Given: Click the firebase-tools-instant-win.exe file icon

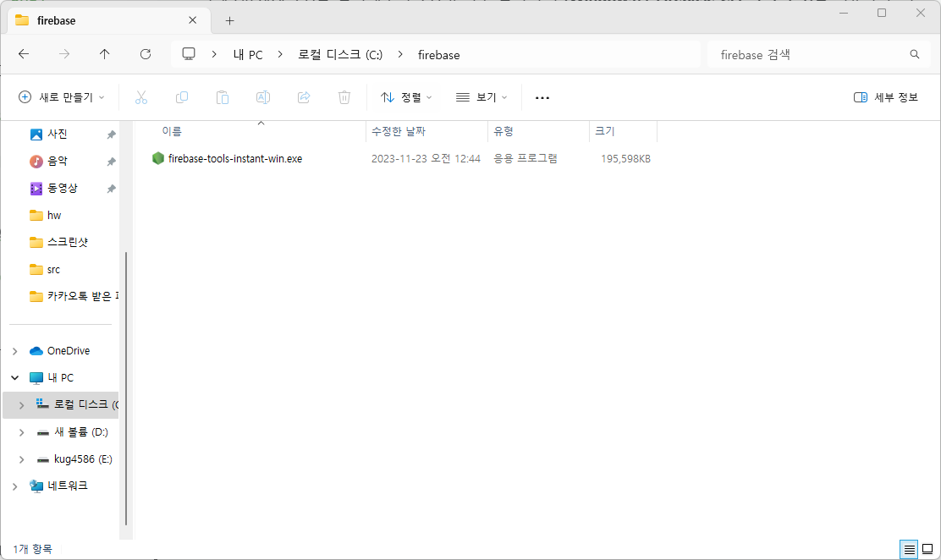Looking at the screenshot, I should point(158,158).
